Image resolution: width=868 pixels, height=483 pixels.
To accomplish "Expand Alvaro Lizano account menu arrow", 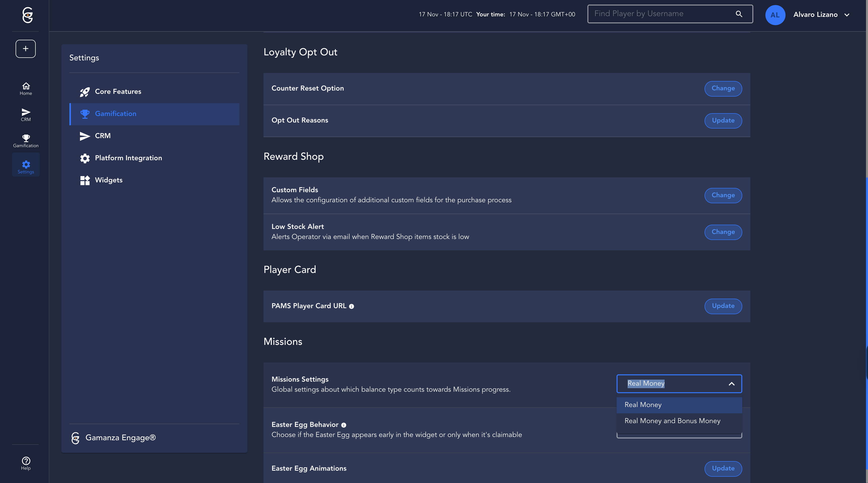I will (x=847, y=15).
